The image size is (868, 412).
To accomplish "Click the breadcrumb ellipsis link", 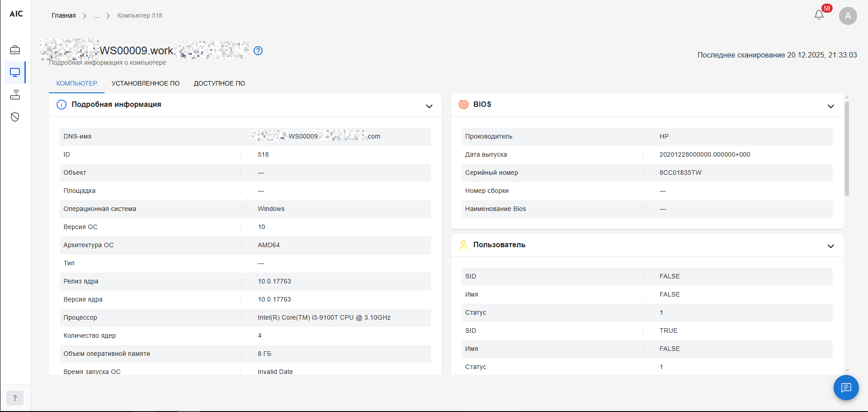I will (x=96, y=15).
